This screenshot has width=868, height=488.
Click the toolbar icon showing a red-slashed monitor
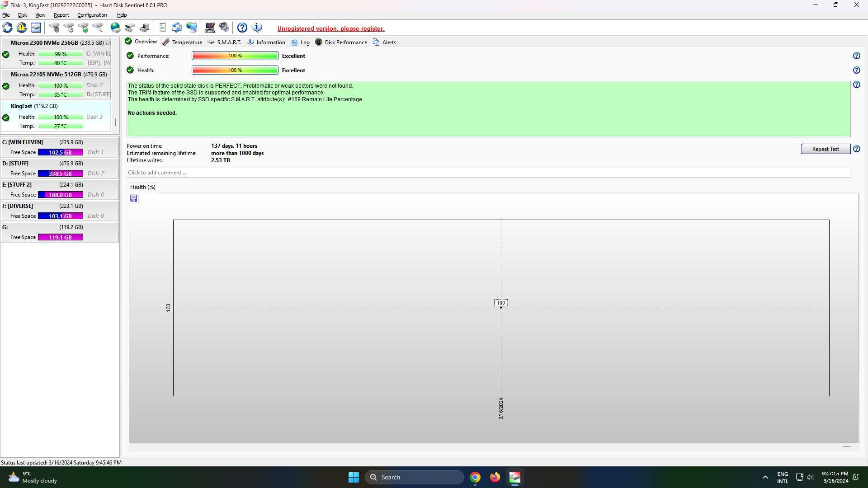click(x=210, y=28)
